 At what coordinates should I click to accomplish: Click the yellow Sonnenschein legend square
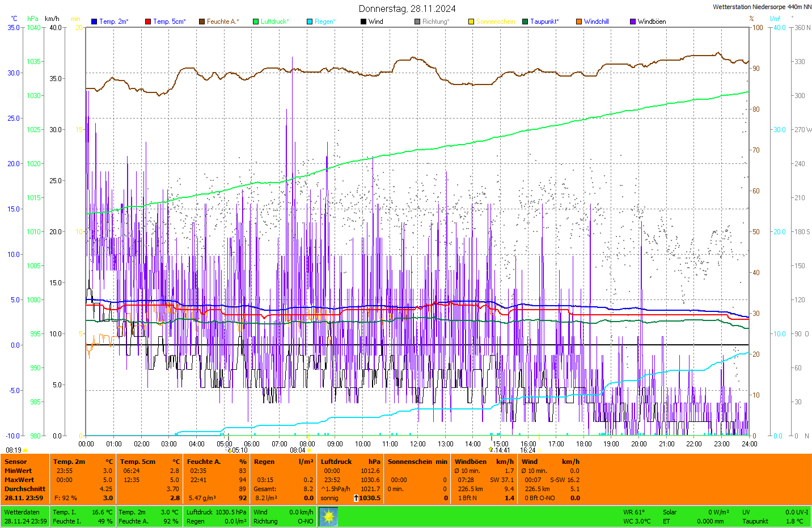[471, 22]
